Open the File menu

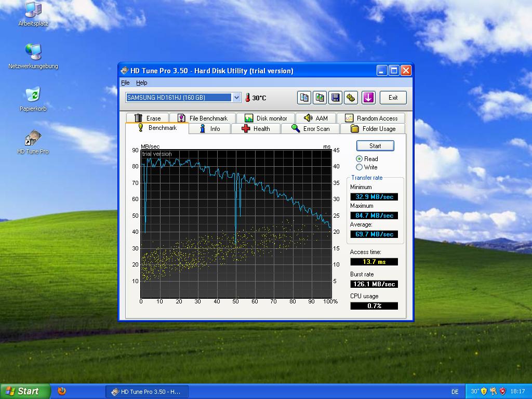point(125,83)
